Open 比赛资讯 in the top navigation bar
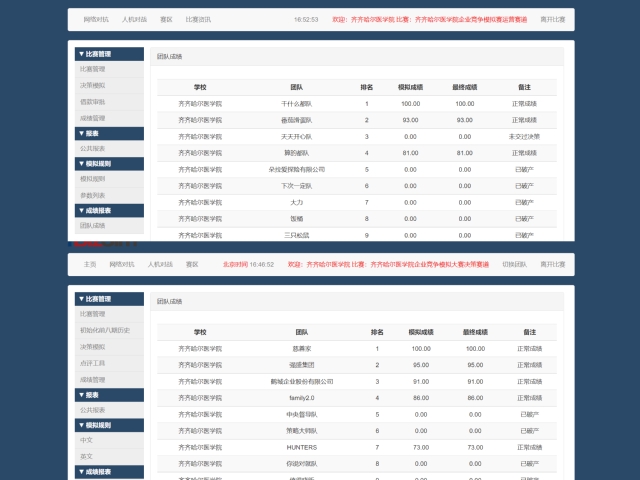This screenshot has height=480, width=640. [x=198, y=19]
